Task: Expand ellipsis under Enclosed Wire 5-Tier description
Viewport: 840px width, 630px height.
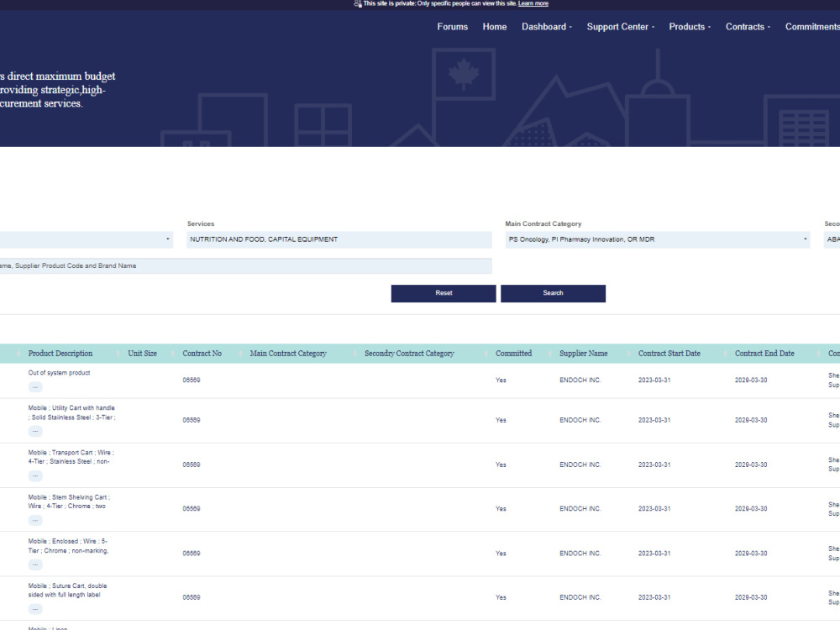Action: (x=35, y=565)
